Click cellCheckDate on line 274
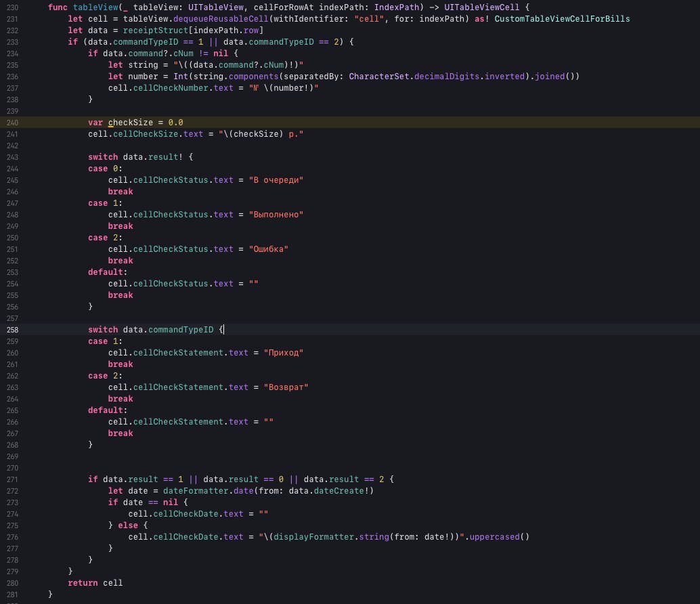 tap(185, 514)
